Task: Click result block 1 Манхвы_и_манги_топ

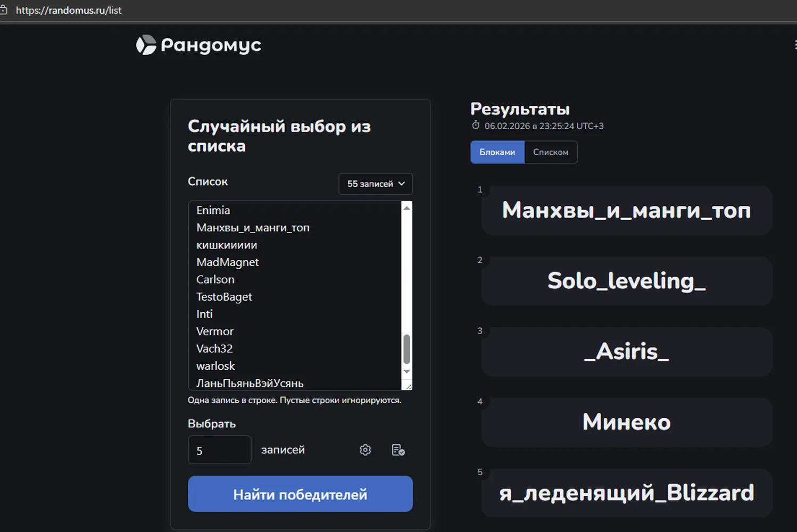Action: click(627, 211)
